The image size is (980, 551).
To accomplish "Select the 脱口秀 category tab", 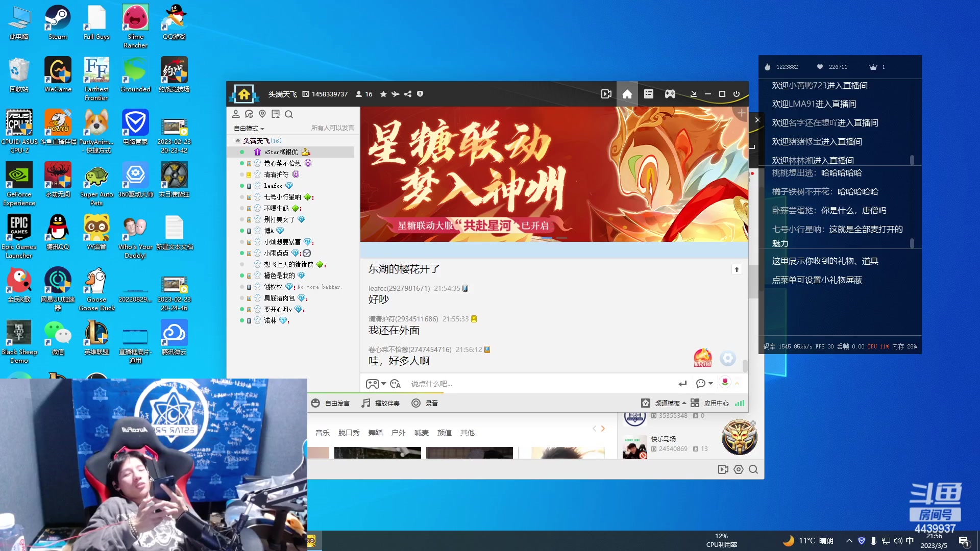I will click(349, 433).
